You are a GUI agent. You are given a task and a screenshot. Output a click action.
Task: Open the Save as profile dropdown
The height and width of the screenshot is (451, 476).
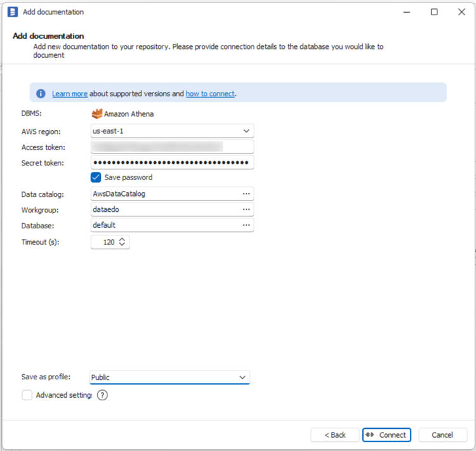[242, 377]
